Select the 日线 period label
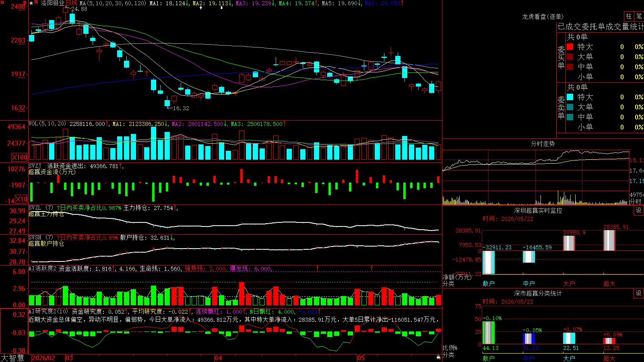644x362 pixels. (x=71, y=3)
